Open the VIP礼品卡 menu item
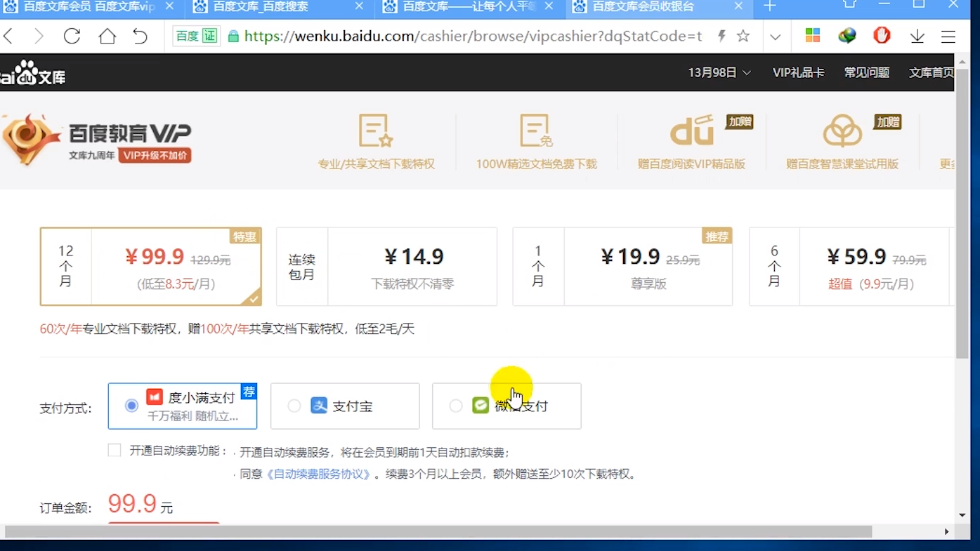Screen dimensions: 980x551 tap(798, 72)
